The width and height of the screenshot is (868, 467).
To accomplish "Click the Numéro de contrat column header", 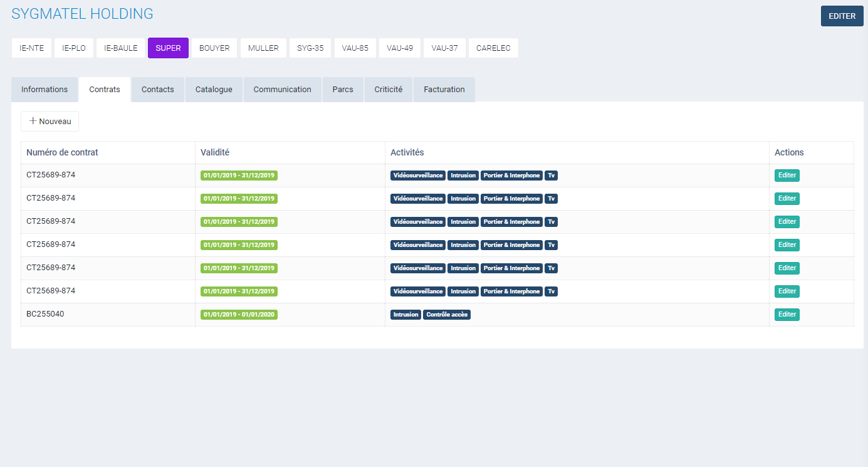I will 62,152.
